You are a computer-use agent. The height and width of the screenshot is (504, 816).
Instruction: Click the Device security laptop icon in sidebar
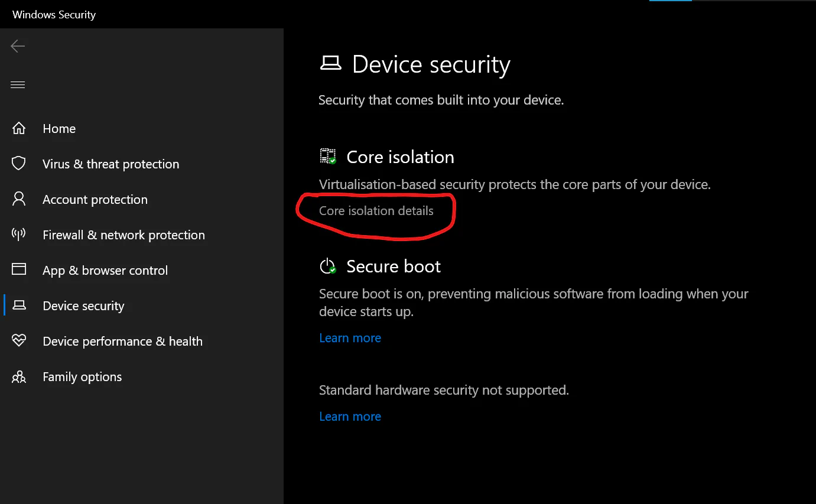tap(19, 305)
